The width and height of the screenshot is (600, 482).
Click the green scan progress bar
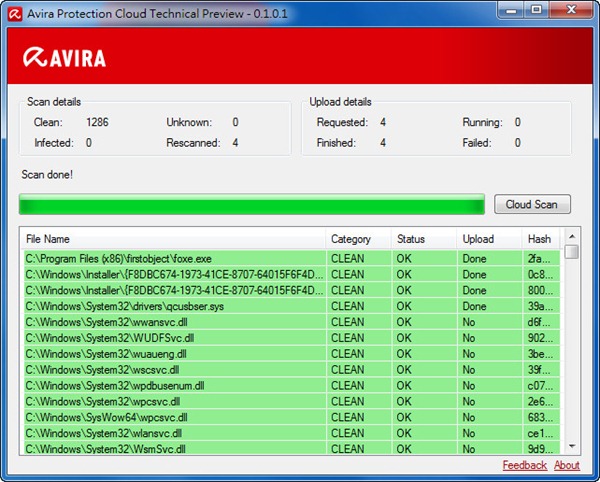click(251, 205)
